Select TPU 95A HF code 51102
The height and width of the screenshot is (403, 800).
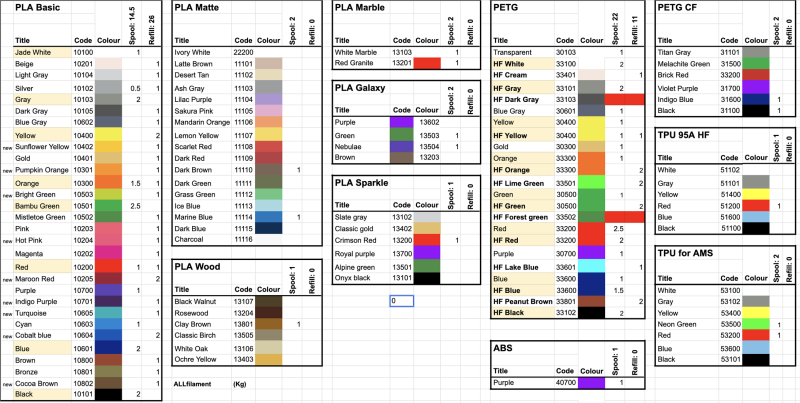pyautogui.click(x=730, y=170)
